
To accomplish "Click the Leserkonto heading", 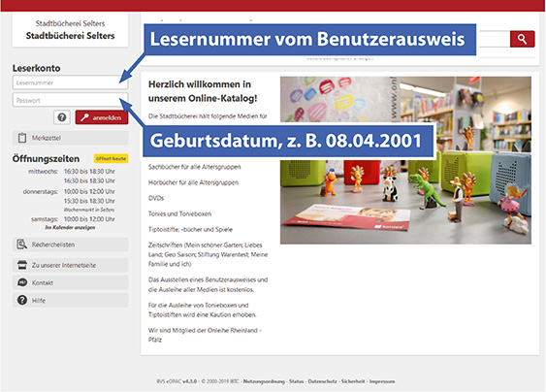I will click(x=36, y=68).
